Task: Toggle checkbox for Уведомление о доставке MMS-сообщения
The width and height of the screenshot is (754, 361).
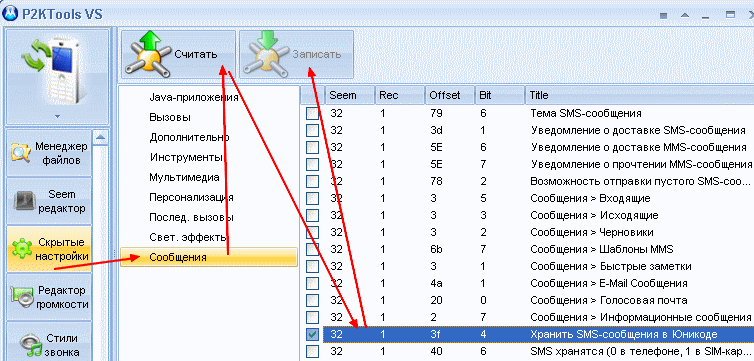Action: coord(313,148)
